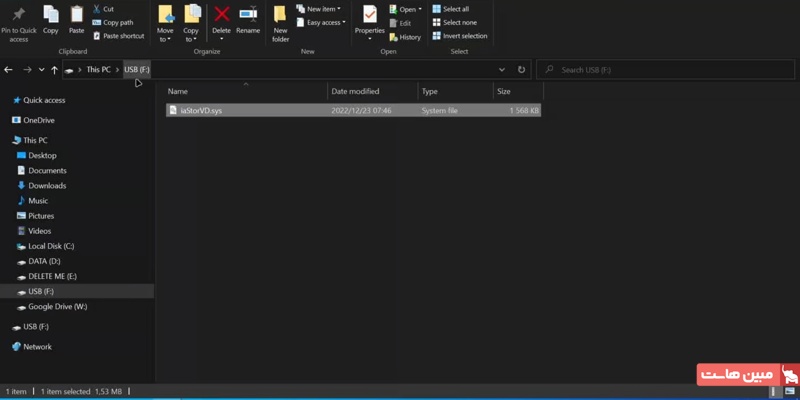Open the Easy access dropdown
Viewport: 800px width, 400px height.
(x=321, y=22)
